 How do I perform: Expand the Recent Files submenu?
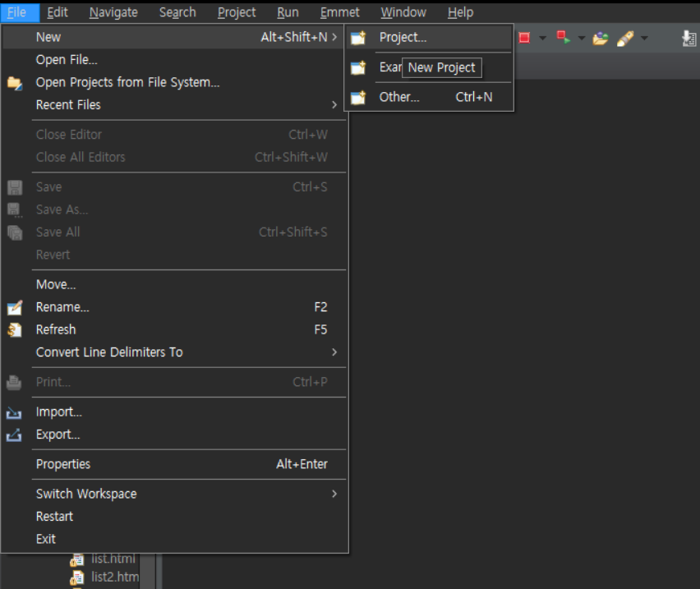pos(334,105)
